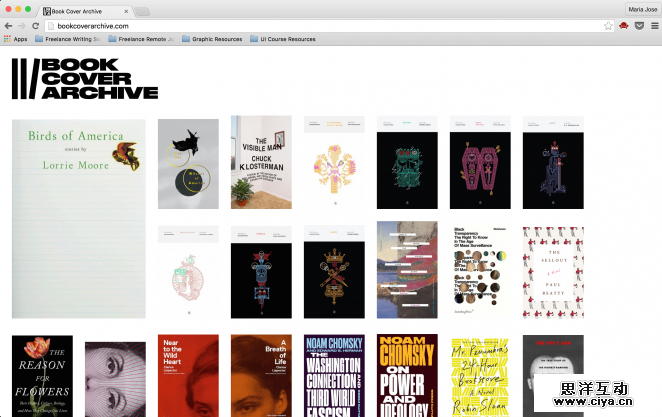Open the Birds of America cover

[79, 219]
